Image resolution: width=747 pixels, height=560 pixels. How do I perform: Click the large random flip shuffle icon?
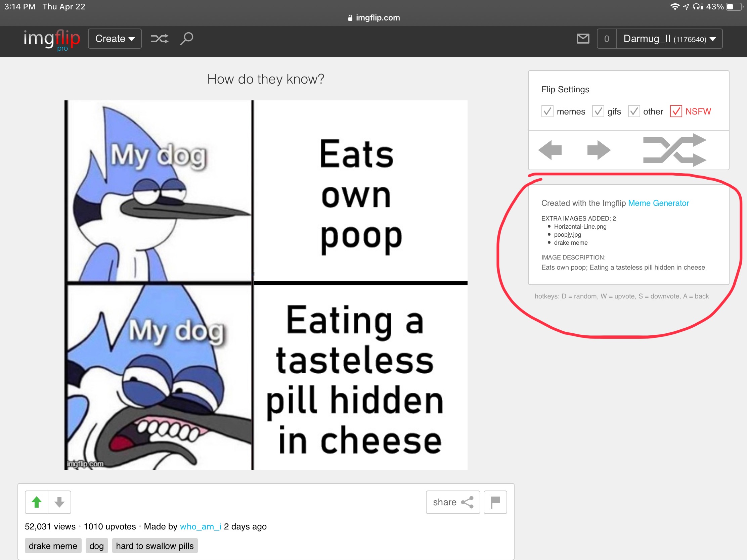(675, 150)
